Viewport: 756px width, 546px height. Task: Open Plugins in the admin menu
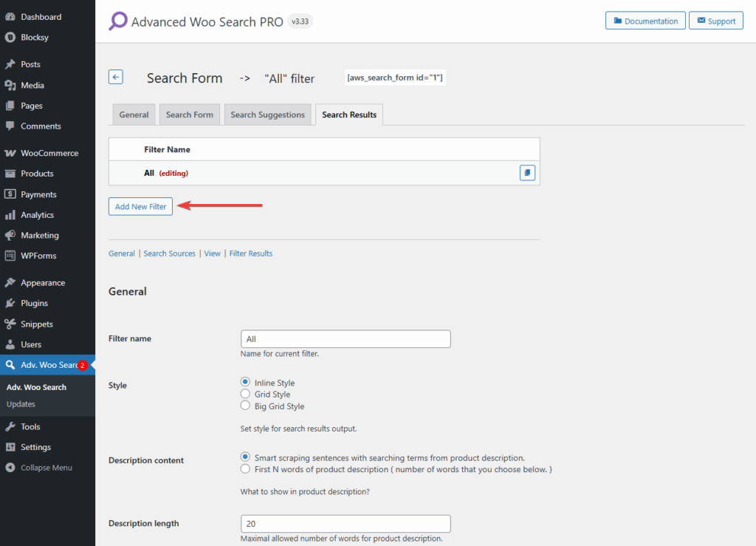tap(33, 303)
